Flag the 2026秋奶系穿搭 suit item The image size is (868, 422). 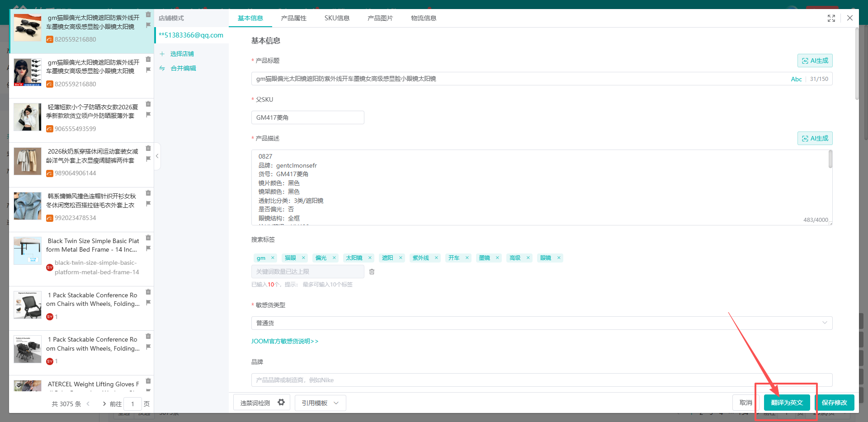[148, 159]
